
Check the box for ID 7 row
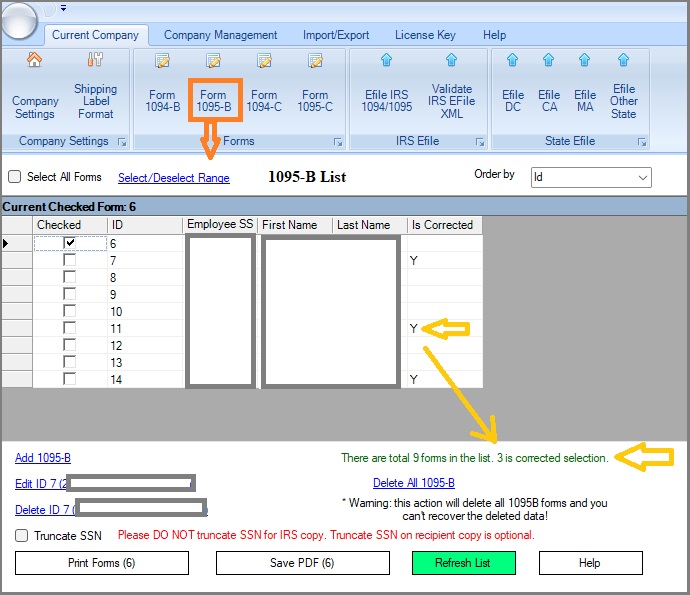click(69, 261)
